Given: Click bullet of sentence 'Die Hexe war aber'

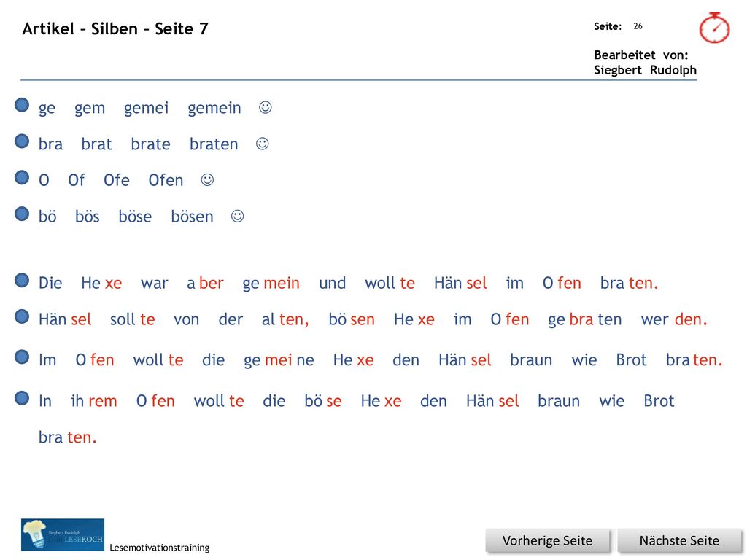Looking at the screenshot, I should point(22,280).
